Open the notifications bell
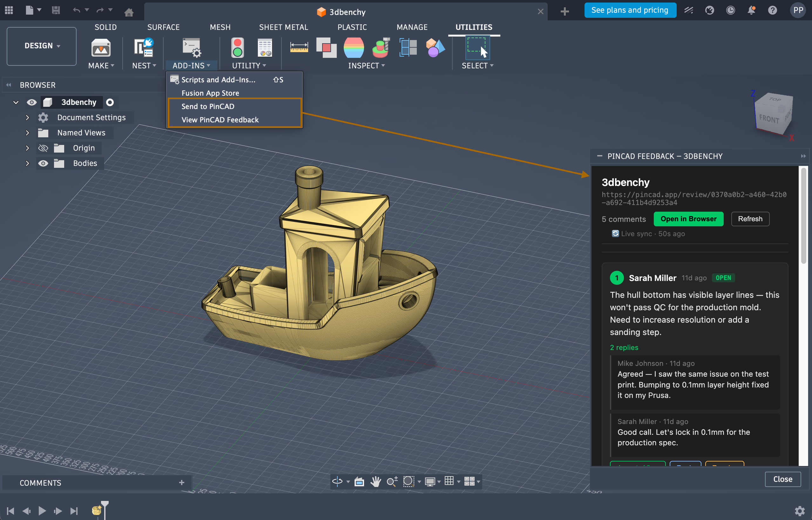Viewport: 812px width, 520px height. [x=751, y=10]
